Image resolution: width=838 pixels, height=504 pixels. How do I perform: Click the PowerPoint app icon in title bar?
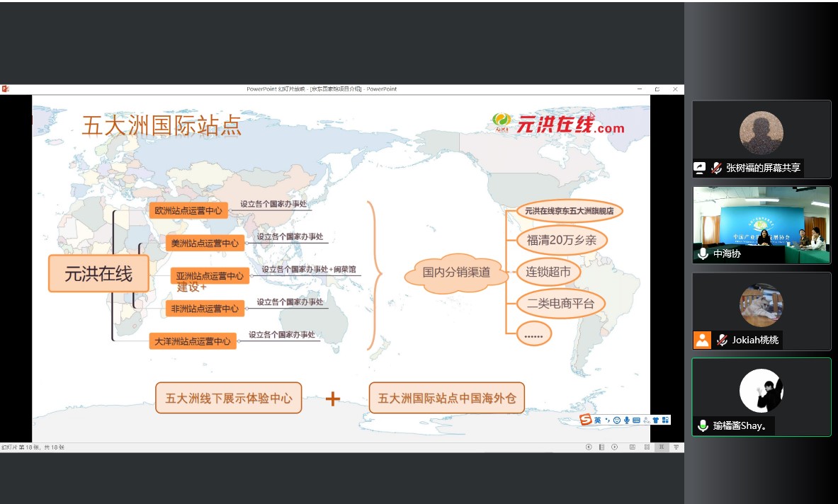tap(5, 88)
